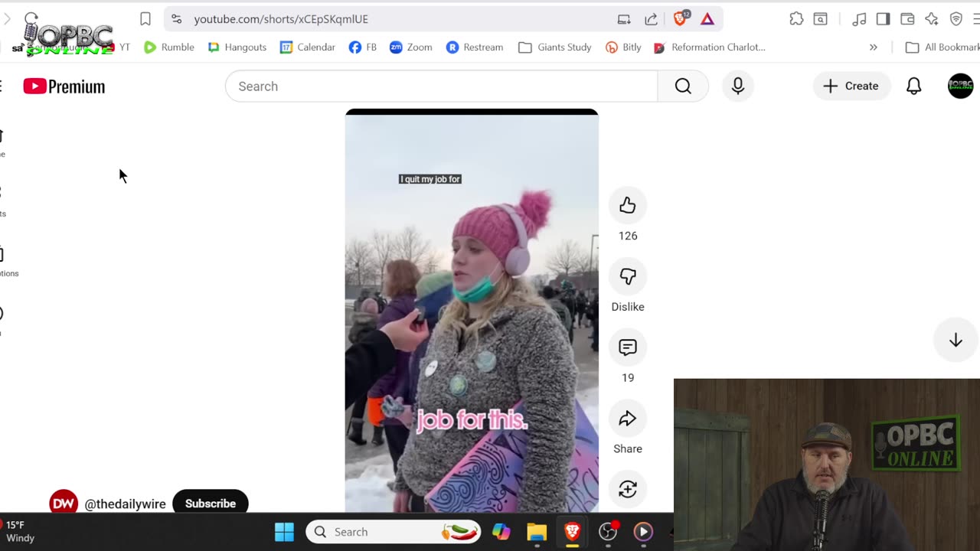
Task: Bookmark this page in browser
Action: [x=145, y=19]
